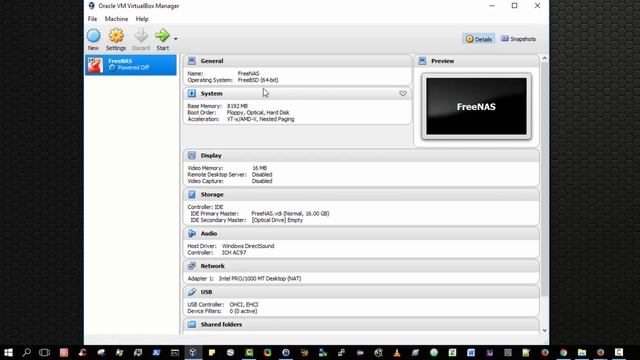Click the 'OHCI, EHCI' USB controller value
The image size is (640, 360).
coord(244,305)
